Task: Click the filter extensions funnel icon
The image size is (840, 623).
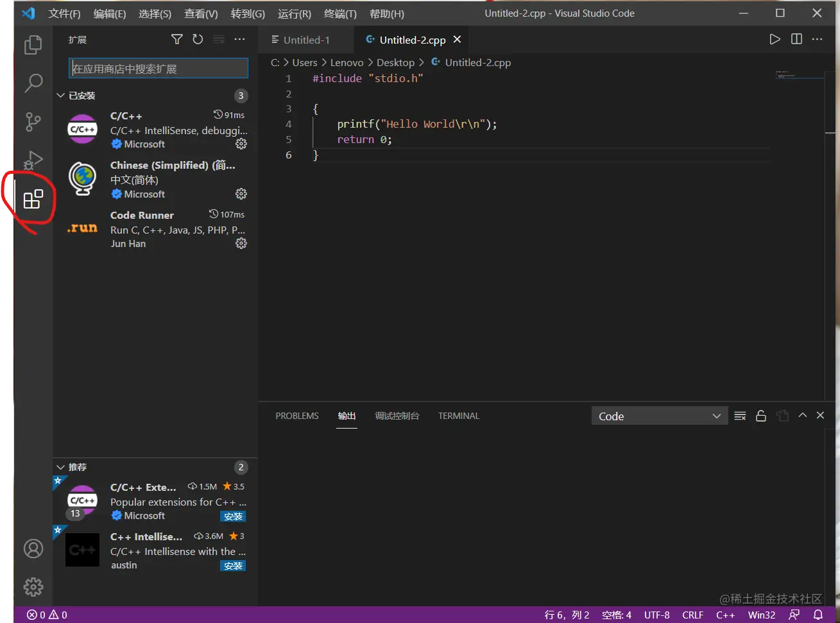Action: (x=177, y=40)
